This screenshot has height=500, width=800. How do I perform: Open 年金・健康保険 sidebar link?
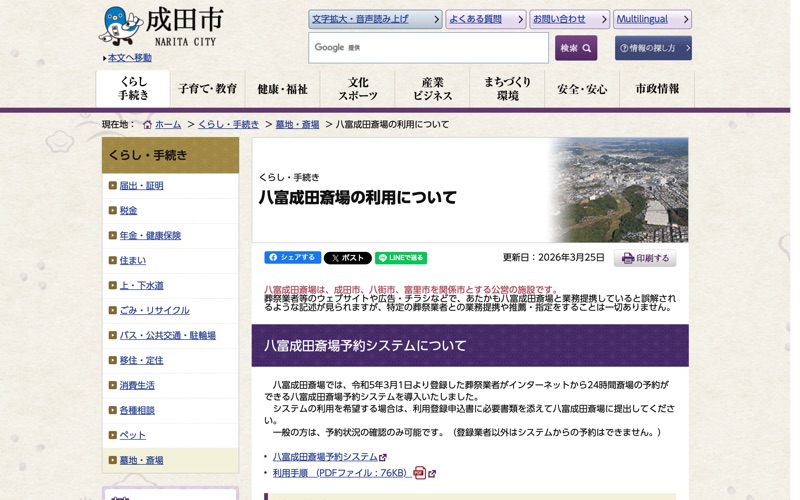pyautogui.click(x=150, y=235)
